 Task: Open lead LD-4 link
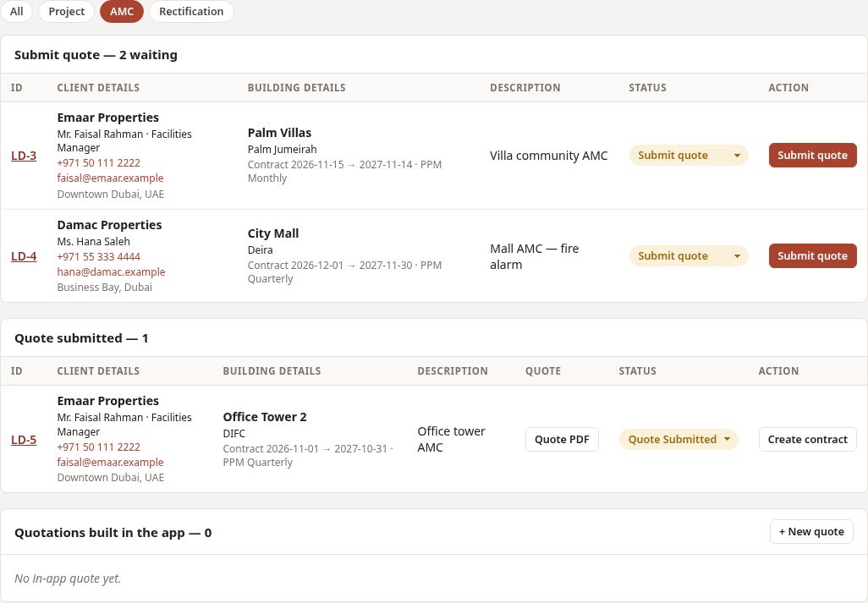click(24, 256)
